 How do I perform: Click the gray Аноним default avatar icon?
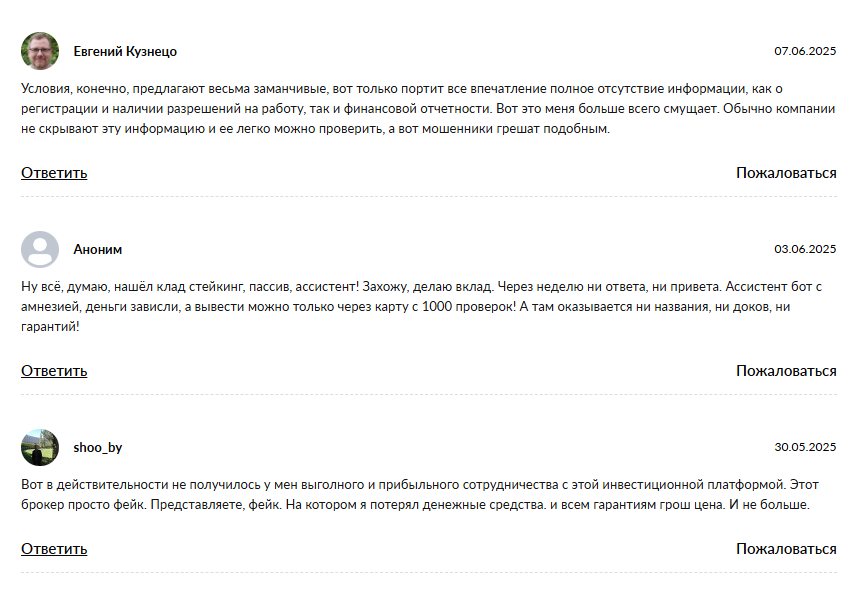[40, 249]
